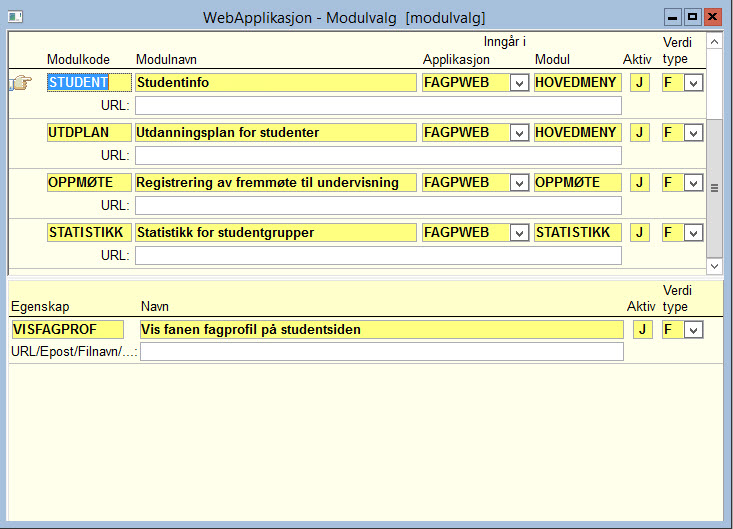Screen dimensions: 733x529
Task: Click the Modulkode column header
Action: 78,59
